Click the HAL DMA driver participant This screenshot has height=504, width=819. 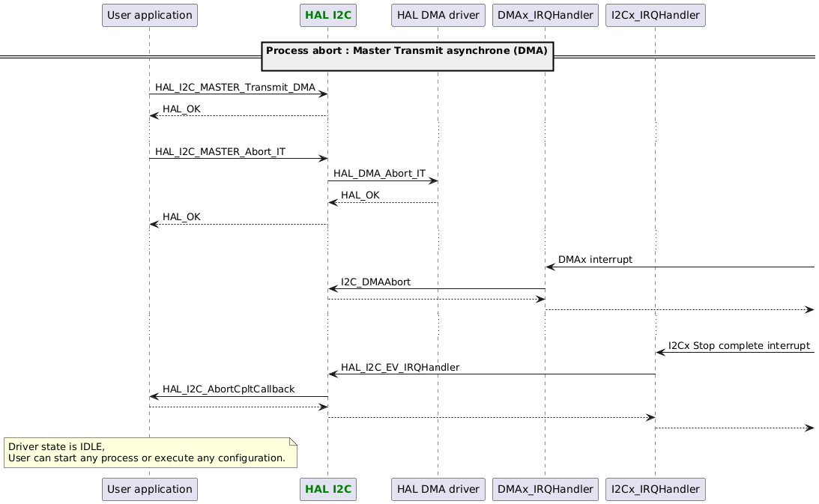pyautogui.click(x=438, y=15)
